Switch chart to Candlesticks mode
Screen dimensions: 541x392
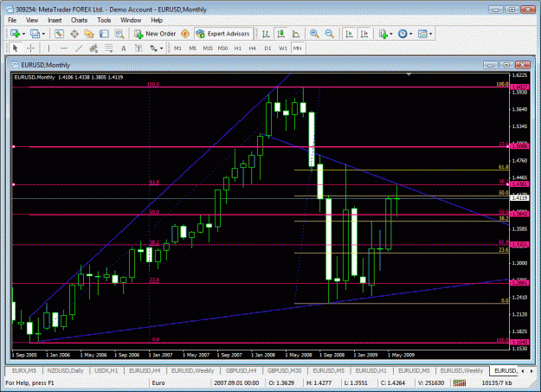(280, 34)
